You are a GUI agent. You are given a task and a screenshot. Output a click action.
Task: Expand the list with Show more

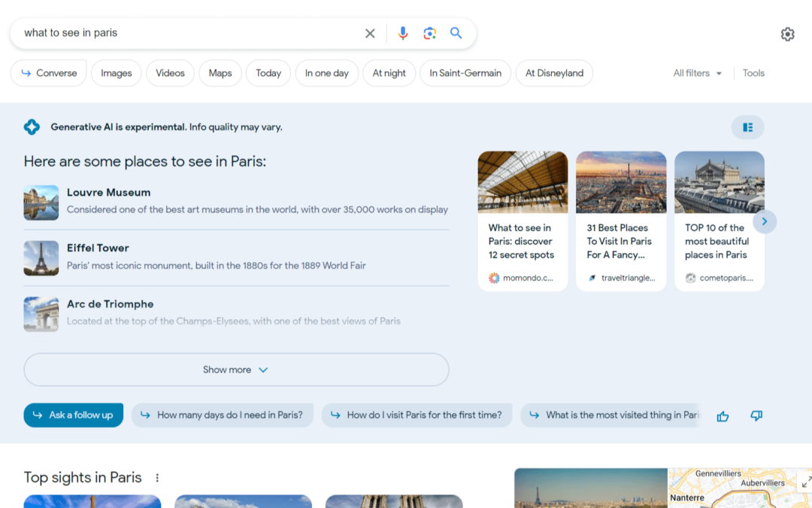(x=236, y=370)
